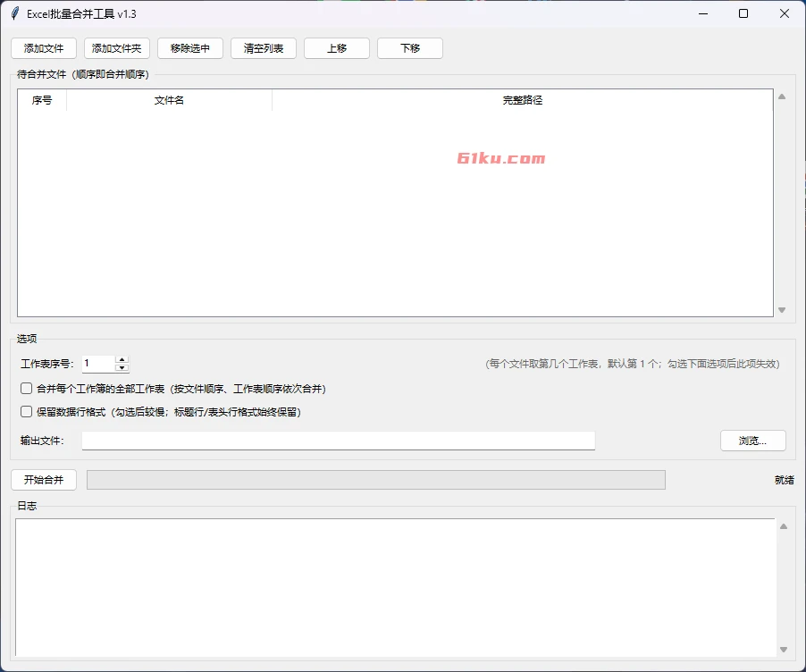Move selected file down with 下移
This screenshot has height=672, width=806.
point(410,48)
